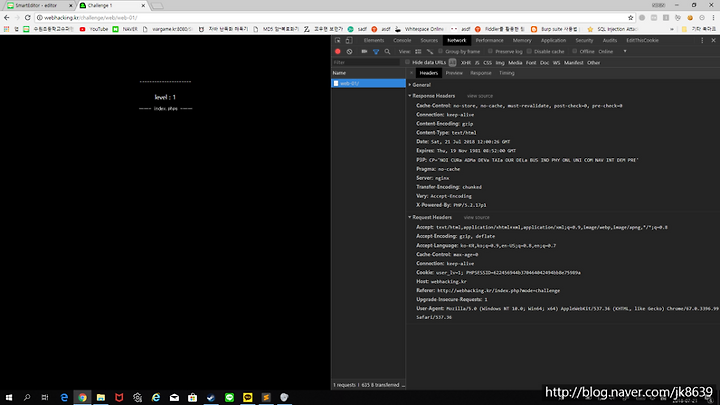Enable Disable cache checkbox
This screenshot has width=720, height=405.
[529, 51]
